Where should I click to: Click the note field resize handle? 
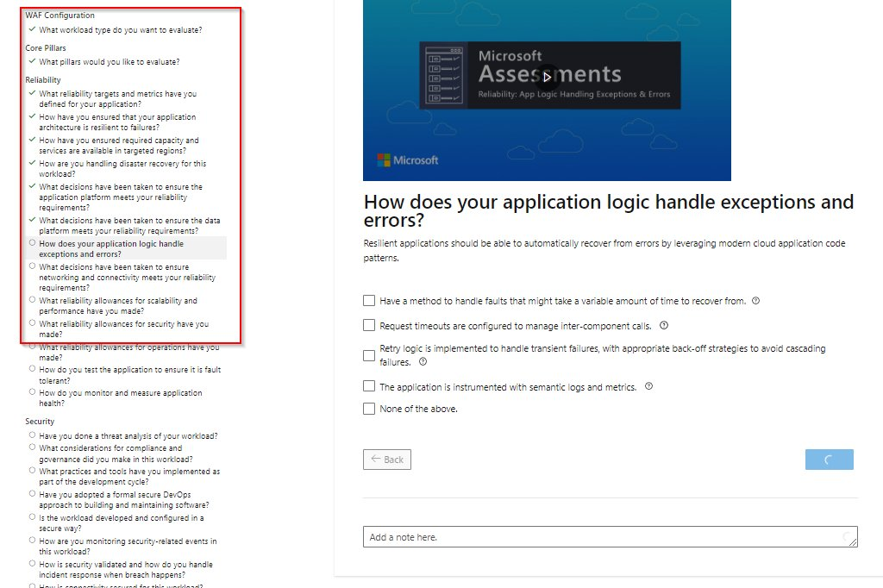click(853, 541)
